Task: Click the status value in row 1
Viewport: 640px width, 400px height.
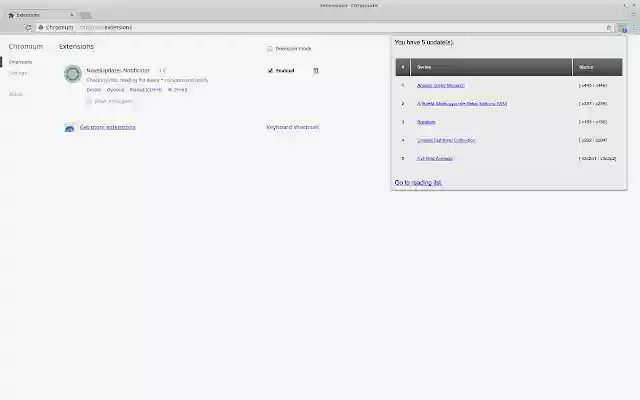Action: (x=593, y=86)
